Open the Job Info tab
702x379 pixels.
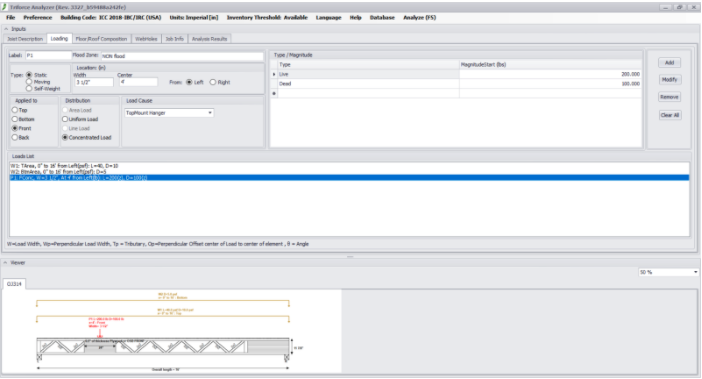175,39
